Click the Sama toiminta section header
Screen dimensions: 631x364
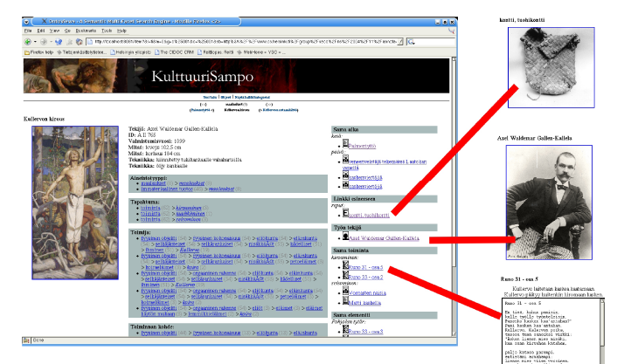tap(384, 251)
